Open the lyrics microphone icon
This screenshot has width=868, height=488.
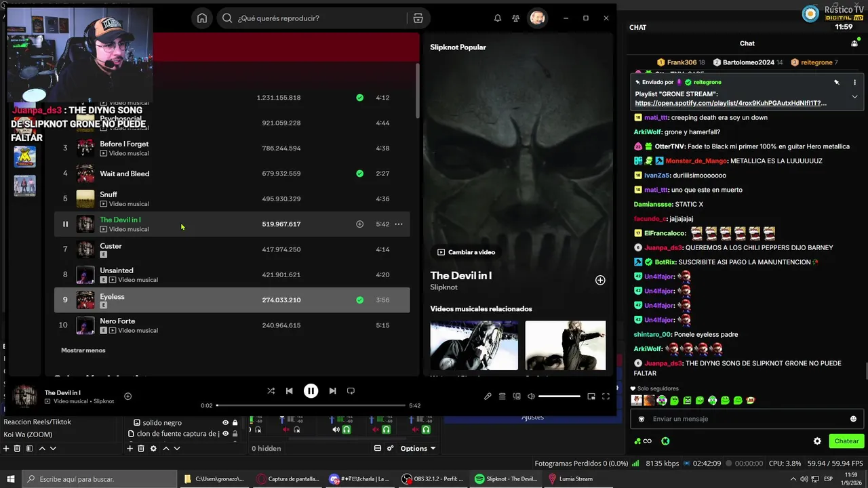point(488,396)
